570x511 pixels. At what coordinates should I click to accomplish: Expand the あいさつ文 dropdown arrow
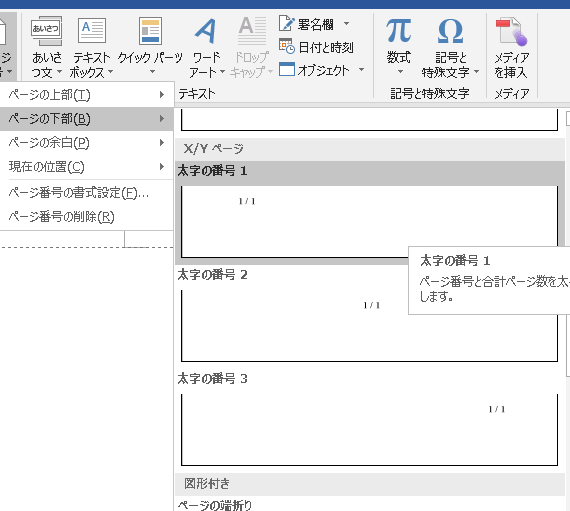point(59,72)
